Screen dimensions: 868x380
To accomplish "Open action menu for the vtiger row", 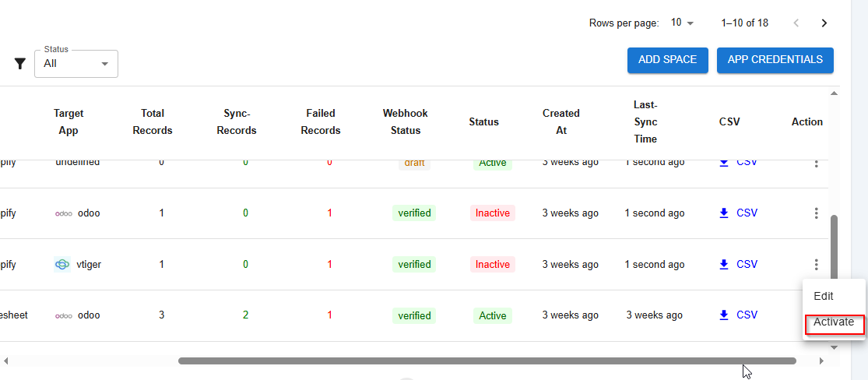I will 816,265.
